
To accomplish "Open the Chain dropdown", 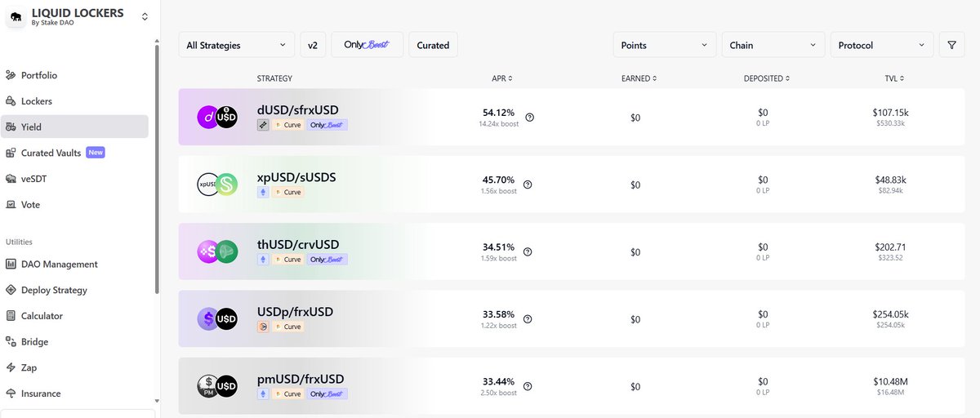I will tap(773, 45).
